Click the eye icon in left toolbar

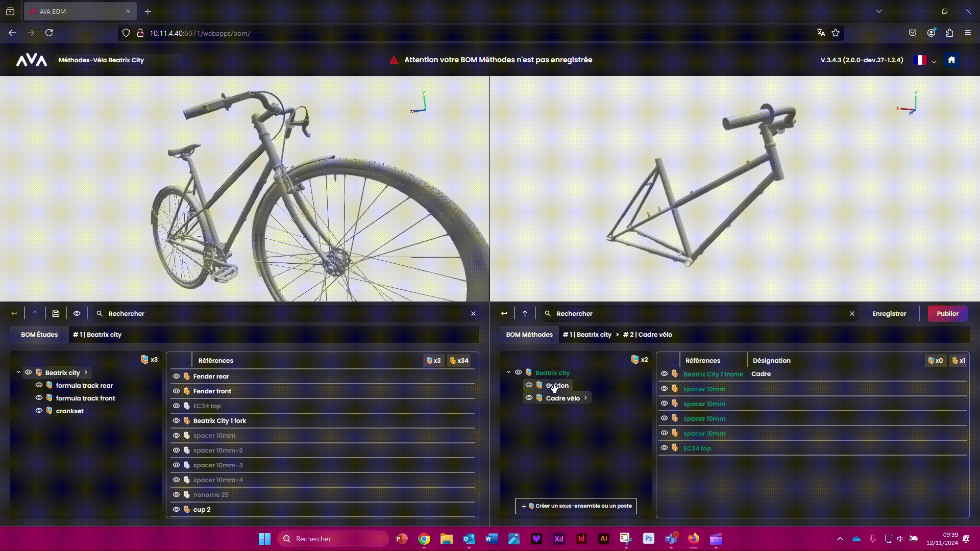click(77, 314)
